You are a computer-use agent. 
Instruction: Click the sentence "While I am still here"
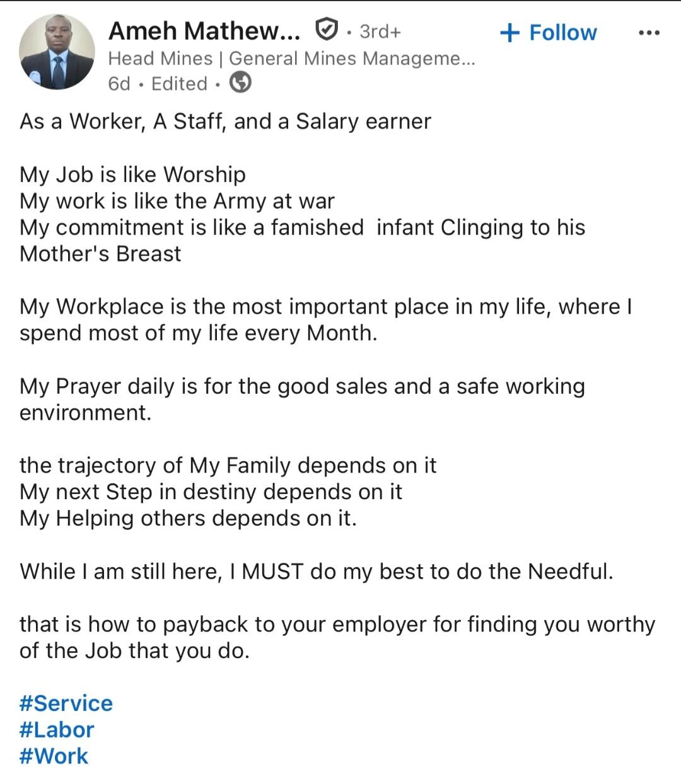(316, 571)
